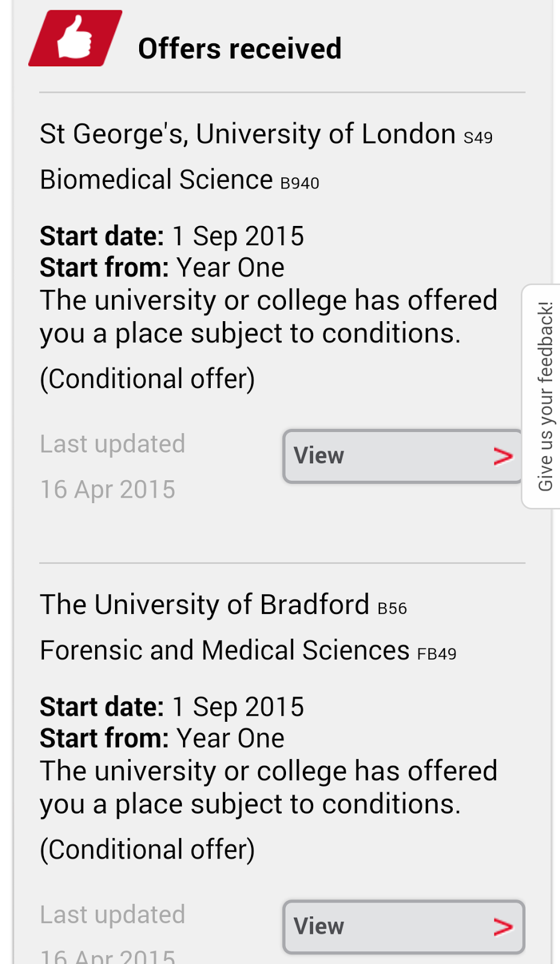
Task: Tap The University of Bradford title
Action: (204, 604)
